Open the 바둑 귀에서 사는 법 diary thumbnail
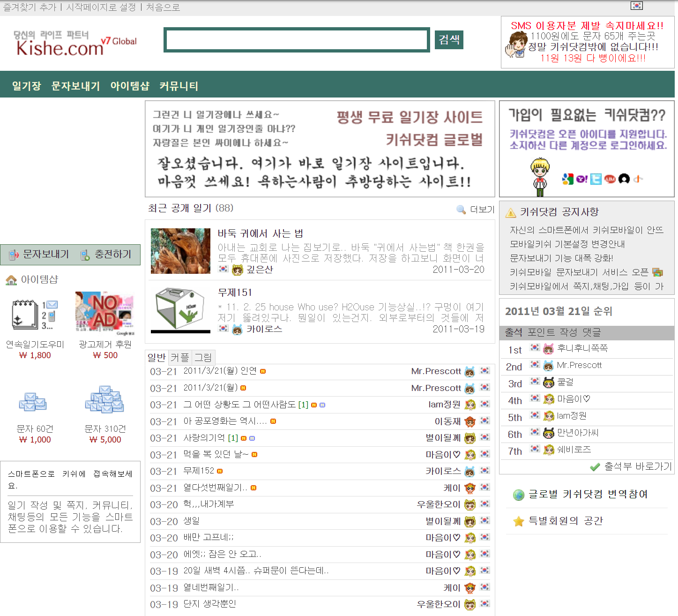 tap(180, 251)
